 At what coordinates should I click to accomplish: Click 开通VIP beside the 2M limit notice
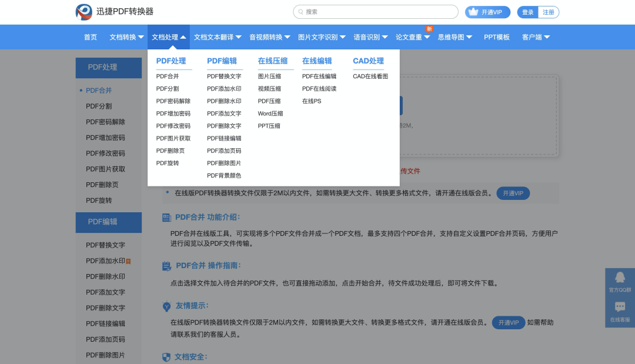[513, 193]
